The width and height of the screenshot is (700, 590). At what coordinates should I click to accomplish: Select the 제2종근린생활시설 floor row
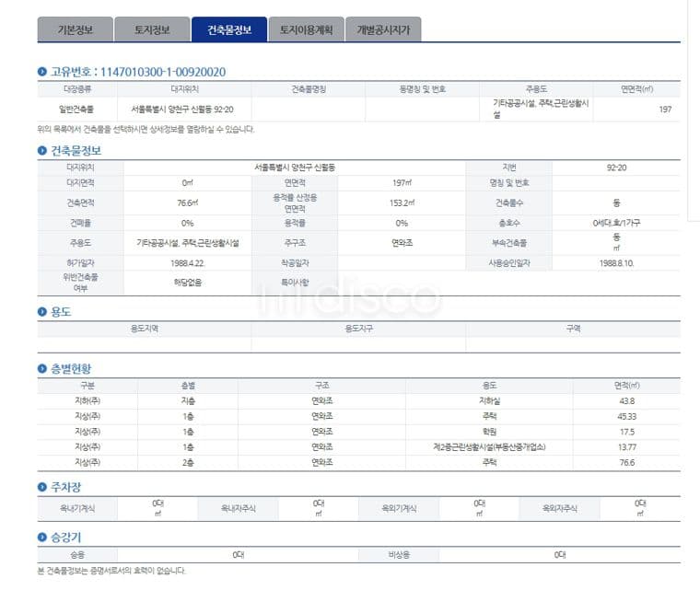(359, 446)
